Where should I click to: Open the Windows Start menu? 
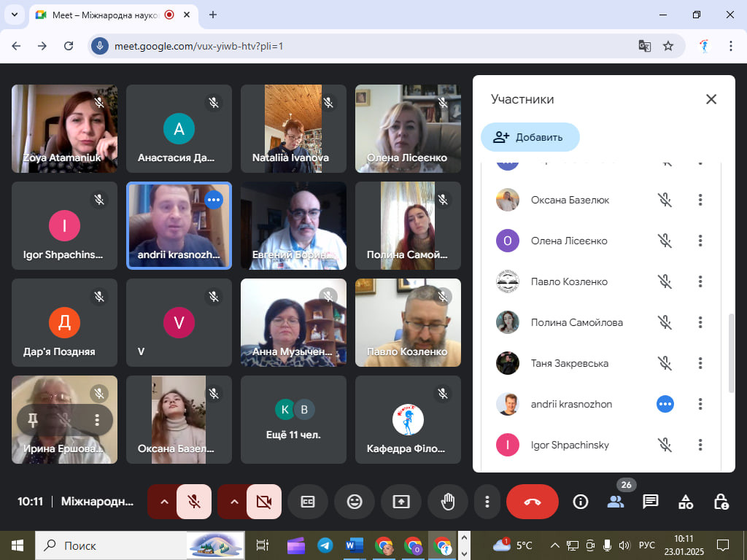[18, 545]
